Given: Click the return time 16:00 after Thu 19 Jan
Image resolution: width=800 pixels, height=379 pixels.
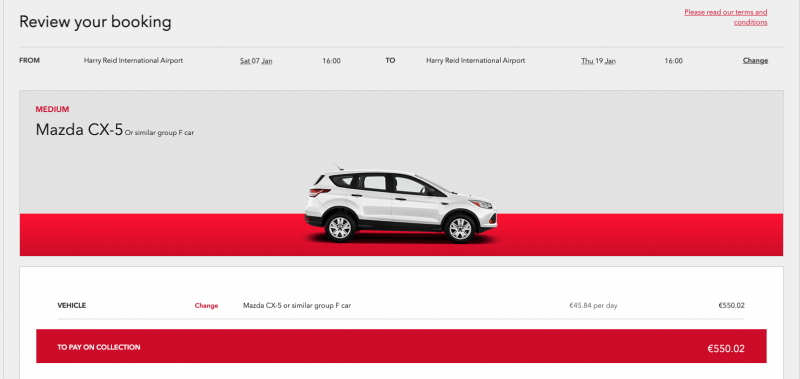Looking at the screenshot, I should click(673, 61).
